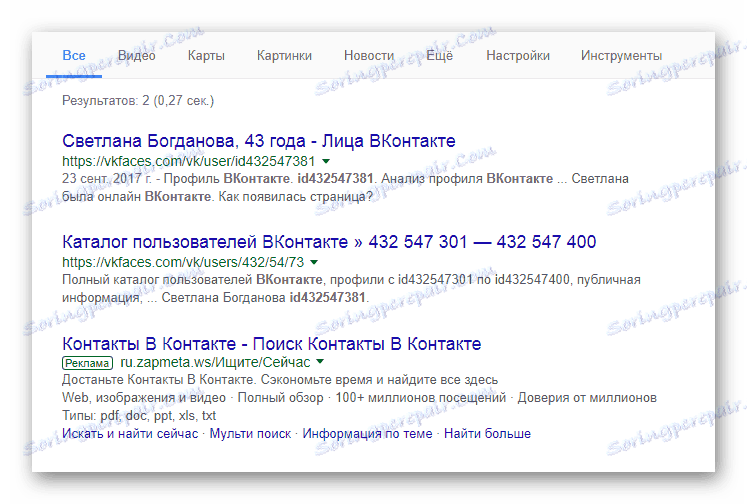Open Настройки search settings
The width and height of the screenshot is (747, 504).
tap(518, 56)
